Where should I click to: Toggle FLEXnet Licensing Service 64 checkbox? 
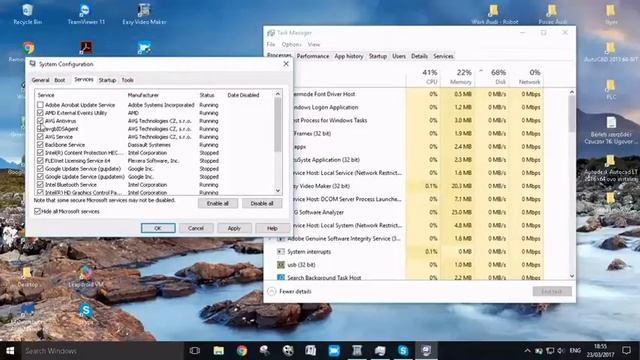(x=40, y=161)
